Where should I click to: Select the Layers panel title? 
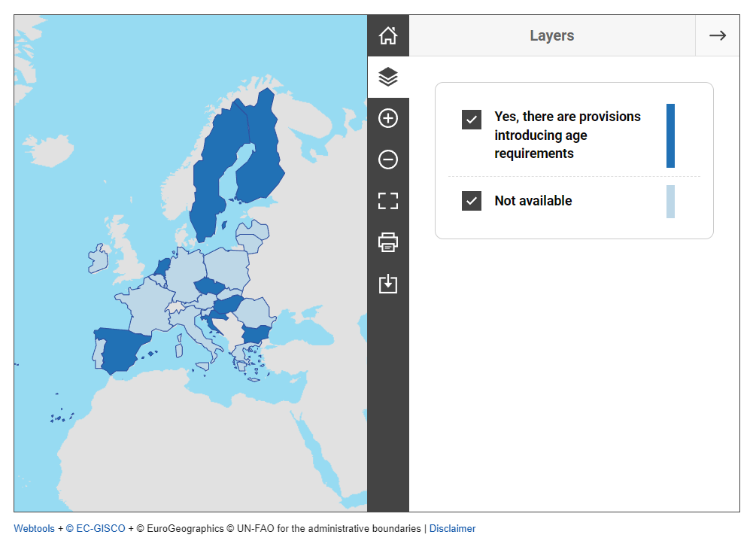tap(551, 35)
